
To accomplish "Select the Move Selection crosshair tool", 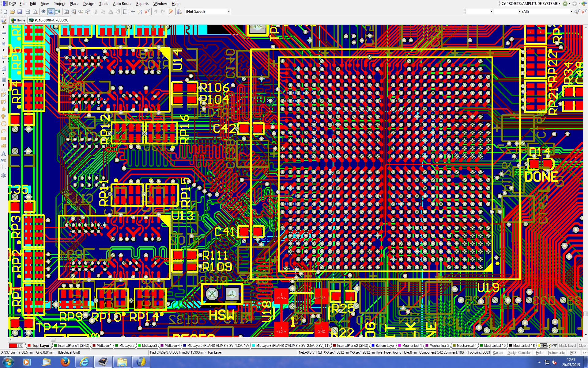I will (x=133, y=12).
